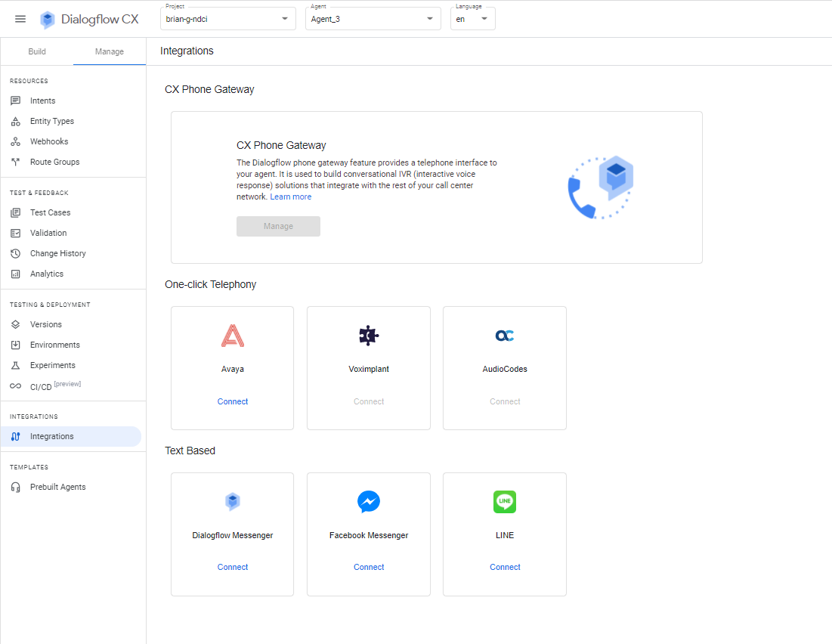Click the Facebook Messenger card name text
The image size is (832, 644).
coord(369,536)
